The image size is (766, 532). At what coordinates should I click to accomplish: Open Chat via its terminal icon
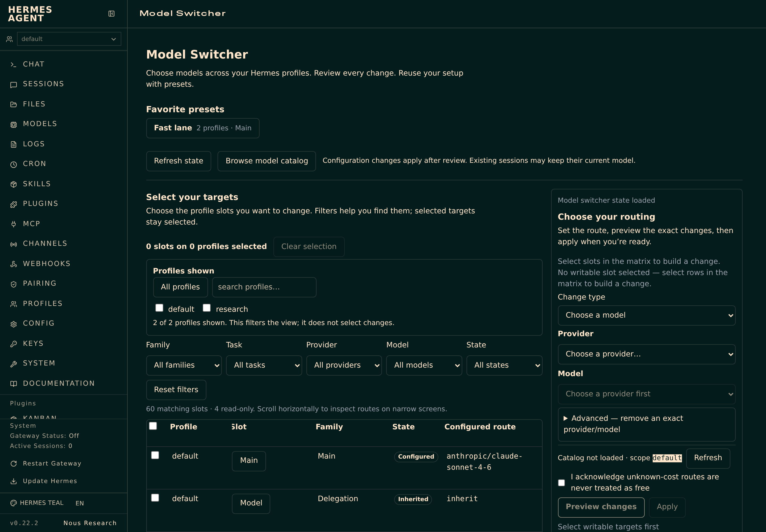click(13, 65)
